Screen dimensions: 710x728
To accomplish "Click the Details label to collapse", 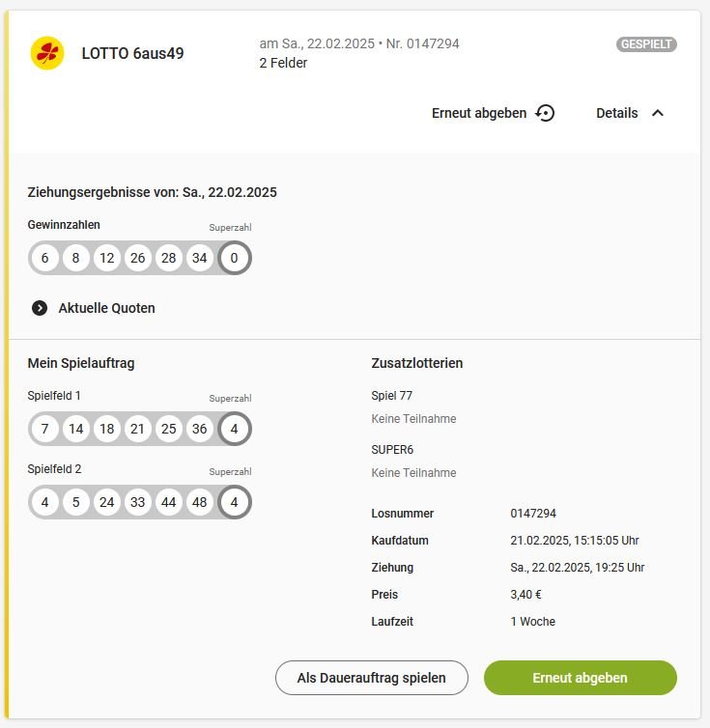I will 616,113.
